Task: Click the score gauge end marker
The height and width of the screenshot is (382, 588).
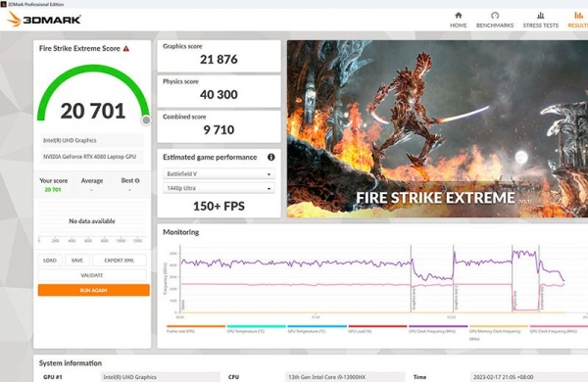Action: pyautogui.click(x=146, y=119)
